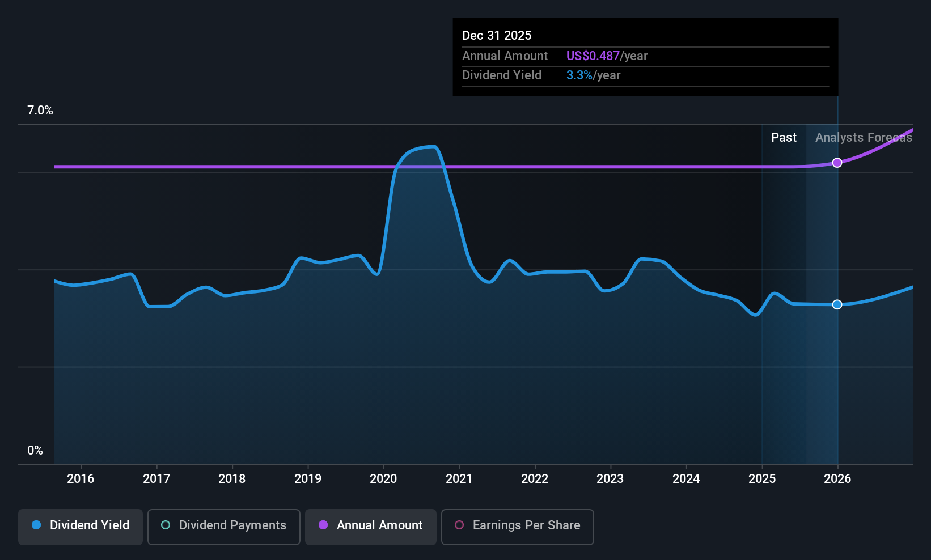Click the purple data point marker on Annual Amount line

[x=837, y=163]
